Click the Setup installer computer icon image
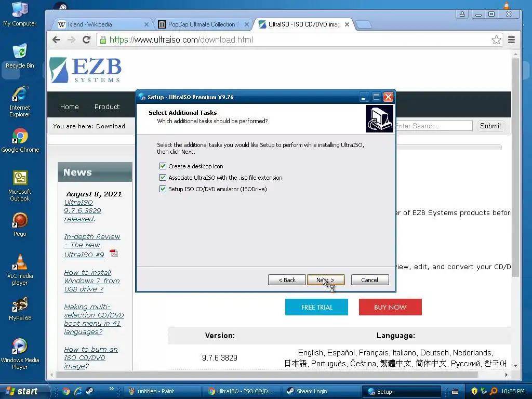Viewport: 532px width, 399px height. [x=379, y=118]
